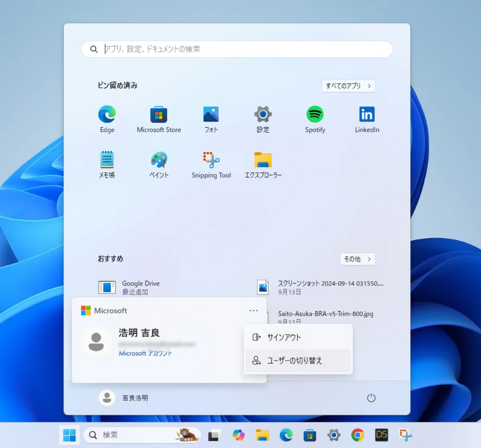Open the three-dot menu in Microsoft card
This screenshot has height=448, width=481.
(x=253, y=310)
